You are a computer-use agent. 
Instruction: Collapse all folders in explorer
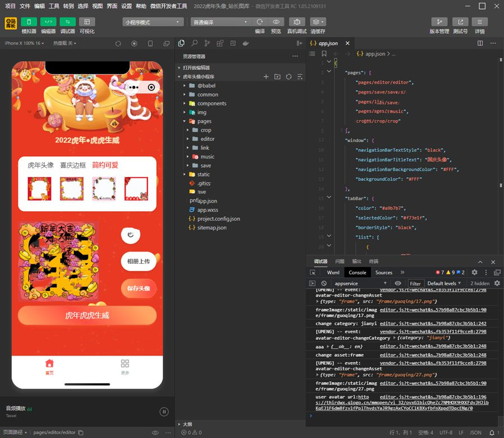pyautogui.click(x=300, y=77)
